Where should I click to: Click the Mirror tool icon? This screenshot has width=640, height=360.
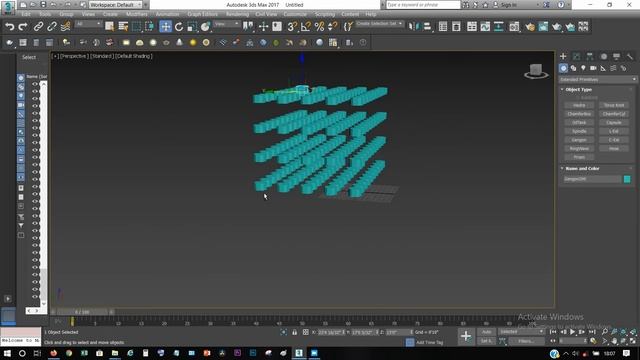coord(413,27)
